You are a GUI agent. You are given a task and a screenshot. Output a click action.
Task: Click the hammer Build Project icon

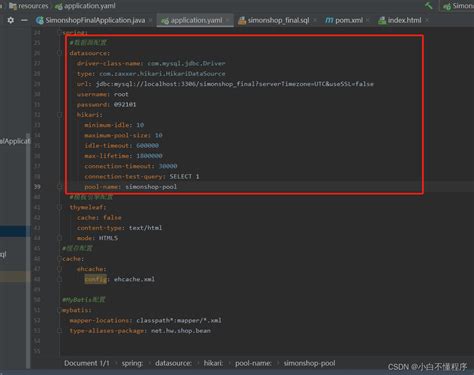pyautogui.click(x=428, y=6)
